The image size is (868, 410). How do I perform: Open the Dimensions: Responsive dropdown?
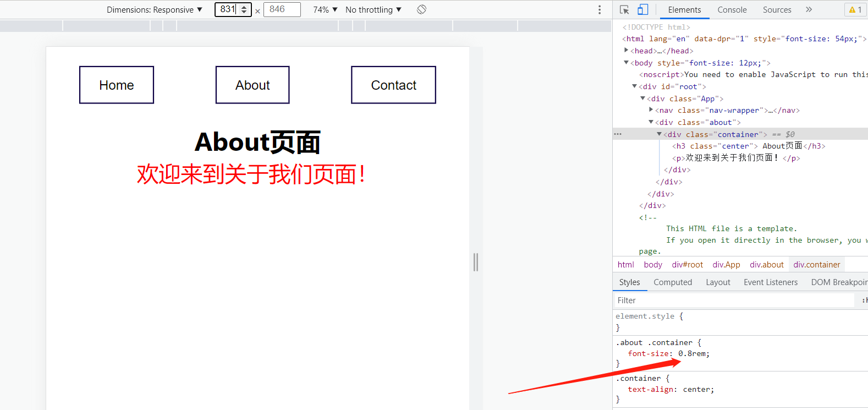click(x=155, y=9)
